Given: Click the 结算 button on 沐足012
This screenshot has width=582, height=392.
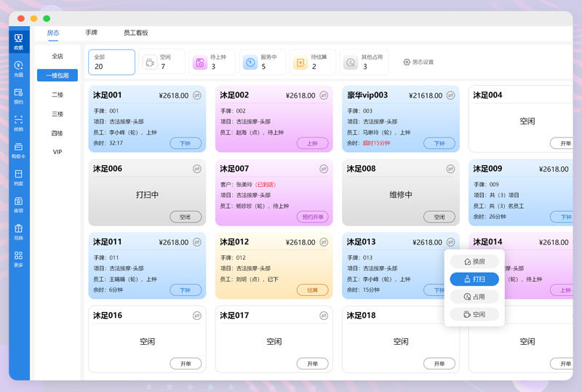Looking at the screenshot, I should pyautogui.click(x=312, y=290).
